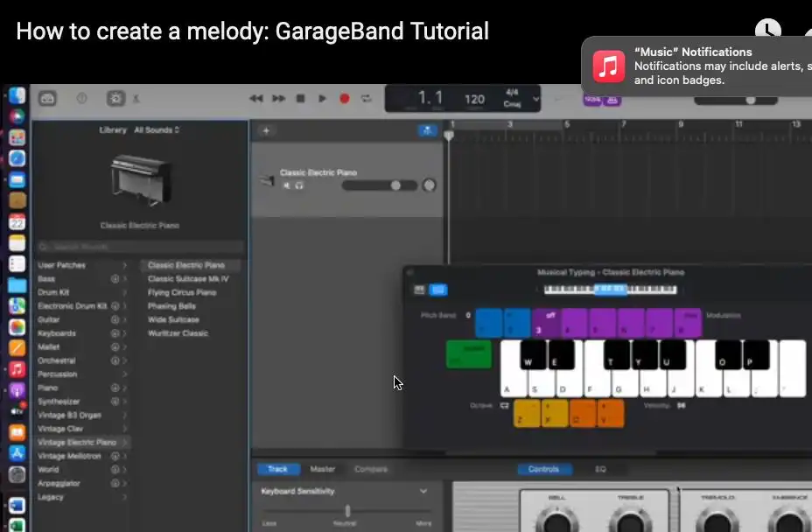Click the C velocity down key

[x=583, y=414]
